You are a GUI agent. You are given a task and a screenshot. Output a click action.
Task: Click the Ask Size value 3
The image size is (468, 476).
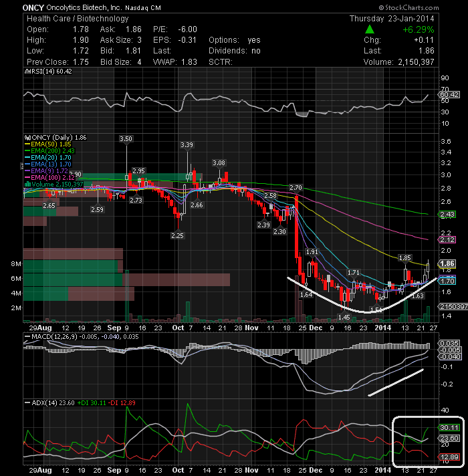pyautogui.click(x=139, y=40)
